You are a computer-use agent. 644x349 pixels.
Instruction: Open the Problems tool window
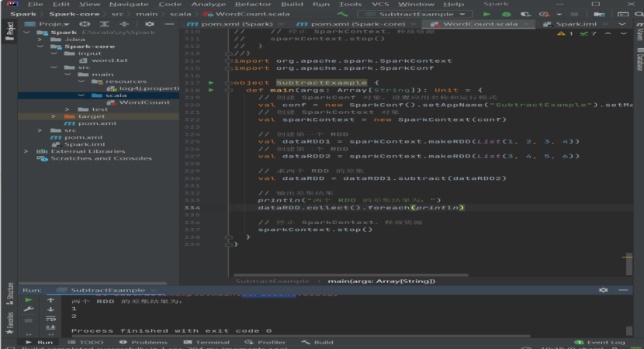(144, 342)
